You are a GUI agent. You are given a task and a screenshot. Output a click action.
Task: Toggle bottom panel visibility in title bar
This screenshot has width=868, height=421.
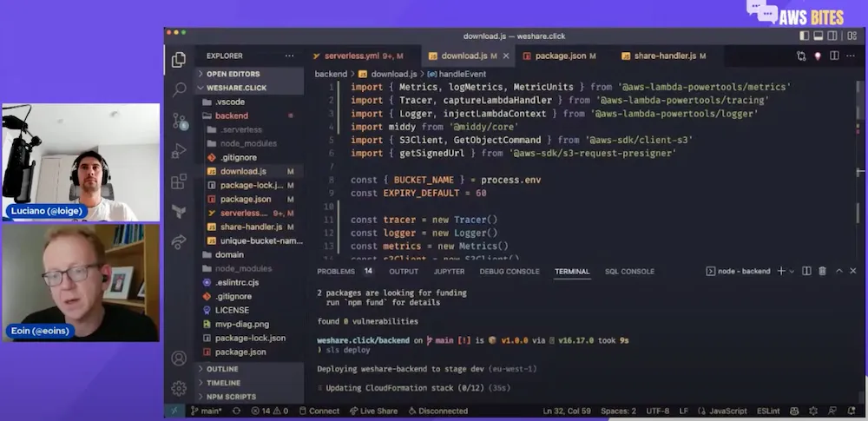(x=819, y=36)
